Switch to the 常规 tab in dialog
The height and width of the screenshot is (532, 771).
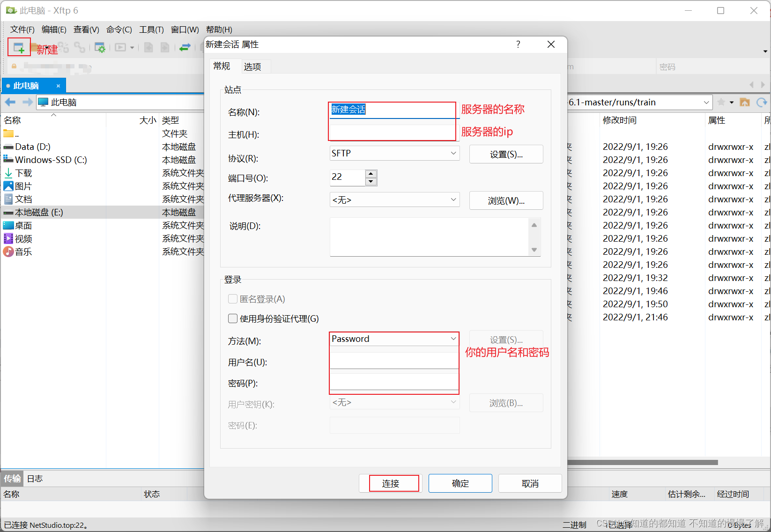(x=222, y=66)
